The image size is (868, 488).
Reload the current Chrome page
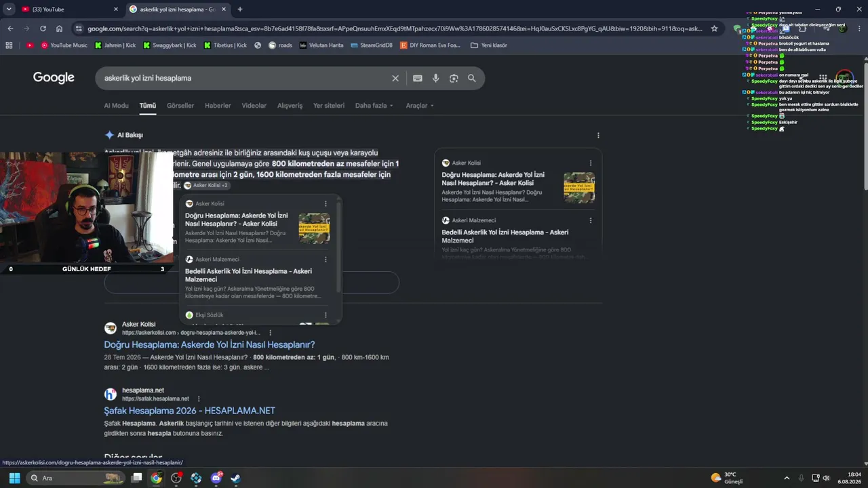pos(43,28)
